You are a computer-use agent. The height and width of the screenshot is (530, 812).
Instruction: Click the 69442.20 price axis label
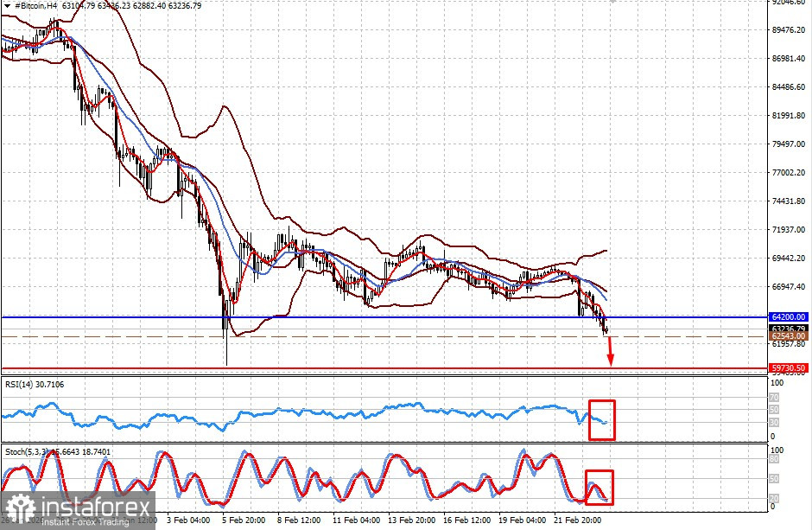tap(788, 258)
